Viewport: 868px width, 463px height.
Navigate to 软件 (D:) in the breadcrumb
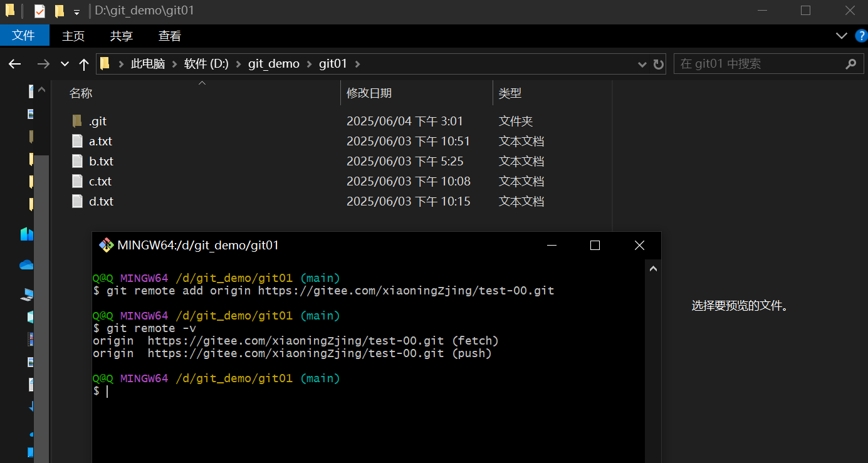point(206,64)
